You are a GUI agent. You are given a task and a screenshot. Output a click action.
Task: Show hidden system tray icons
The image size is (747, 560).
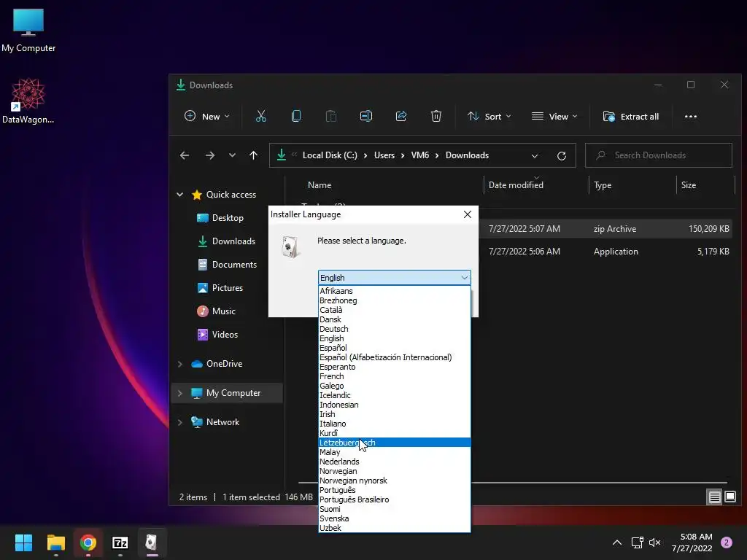[617, 542]
